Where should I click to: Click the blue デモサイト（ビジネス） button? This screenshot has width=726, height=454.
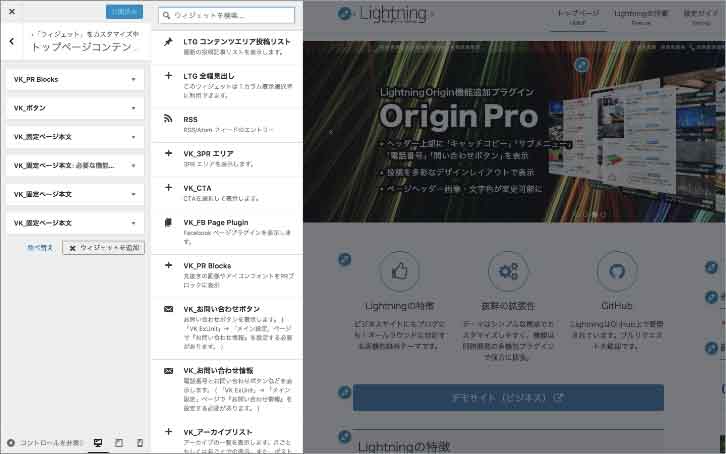tap(508, 398)
